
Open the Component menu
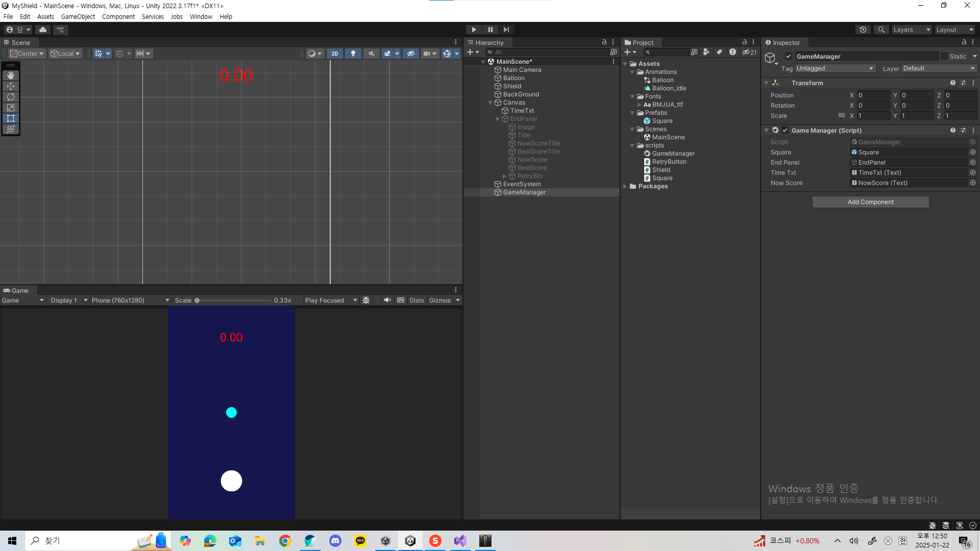tap(118, 17)
